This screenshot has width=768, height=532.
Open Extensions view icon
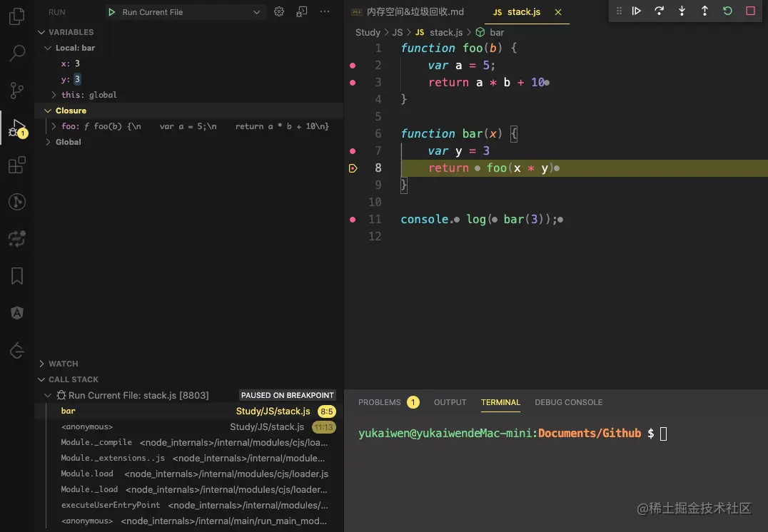16,165
